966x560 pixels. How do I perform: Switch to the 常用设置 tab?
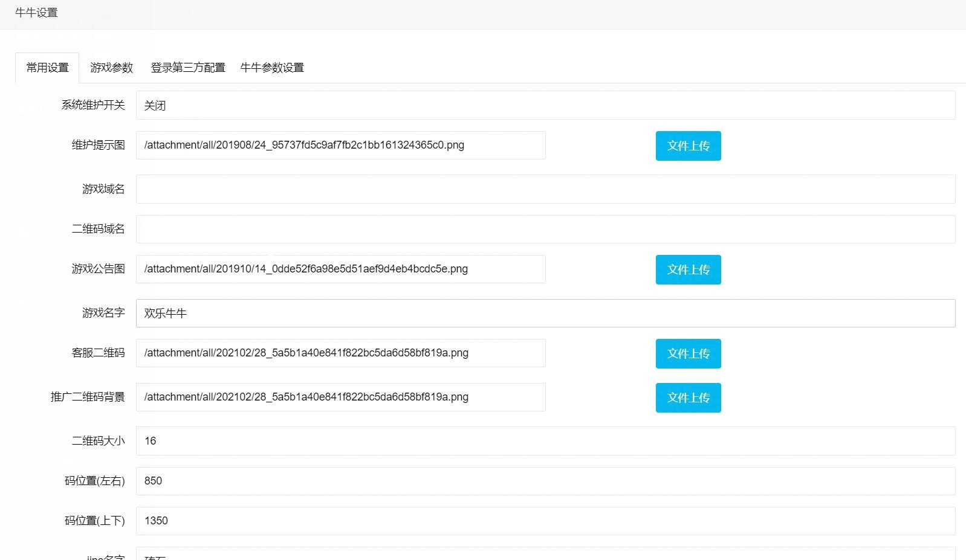tap(47, 68)
